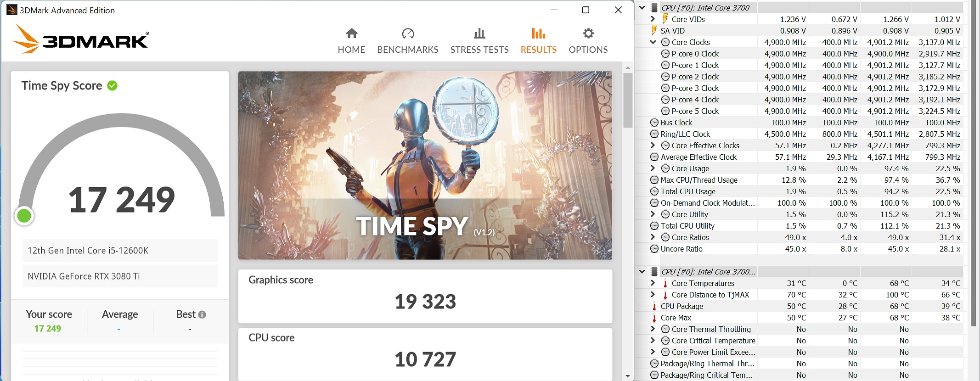Click the Core VIDs lightning icon
980x381 pixels.
[x=665, y=19]
